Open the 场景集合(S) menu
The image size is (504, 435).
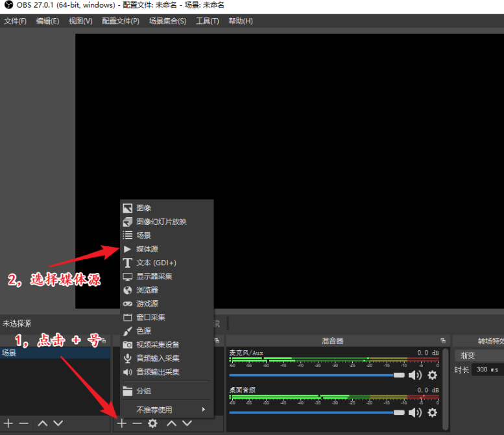167,21
